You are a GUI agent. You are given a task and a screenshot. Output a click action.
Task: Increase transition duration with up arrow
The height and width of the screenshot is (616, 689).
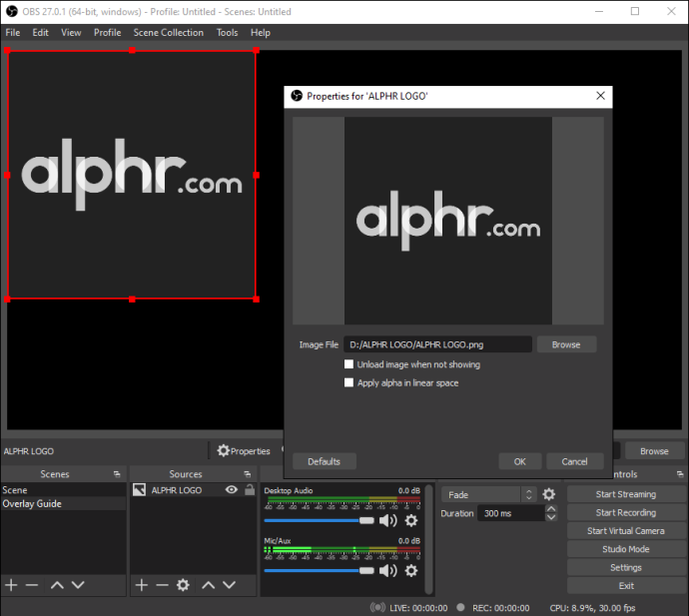click(551, 509)
